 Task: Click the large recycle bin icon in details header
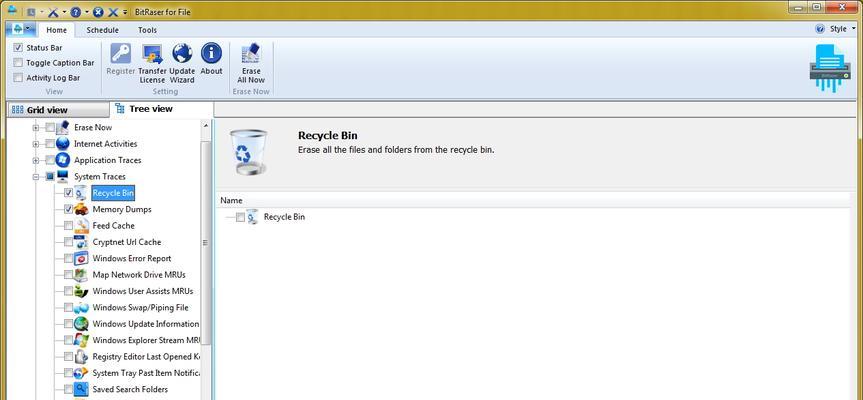(x=248, y=151)
